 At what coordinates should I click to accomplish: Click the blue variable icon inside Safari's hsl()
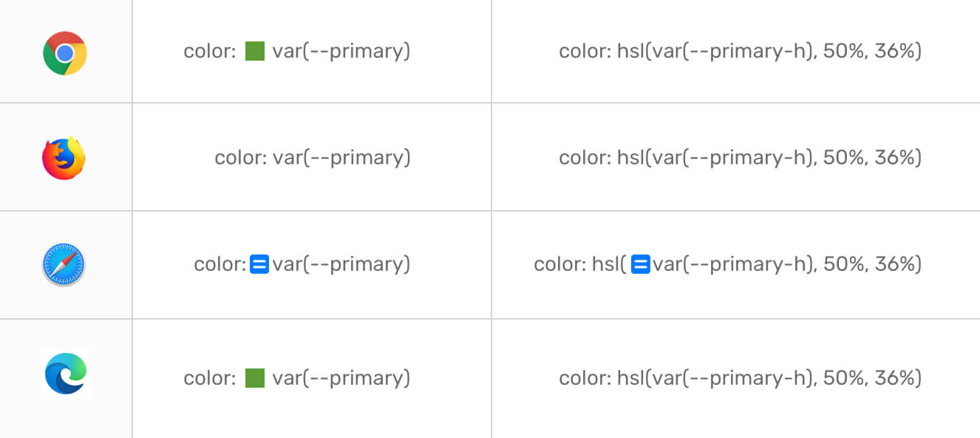[642, 264]
